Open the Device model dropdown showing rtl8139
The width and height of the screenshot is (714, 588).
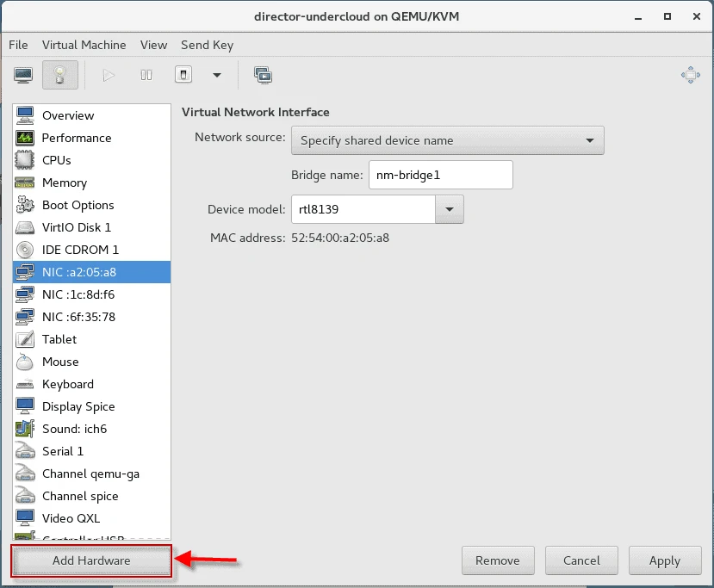449,208
